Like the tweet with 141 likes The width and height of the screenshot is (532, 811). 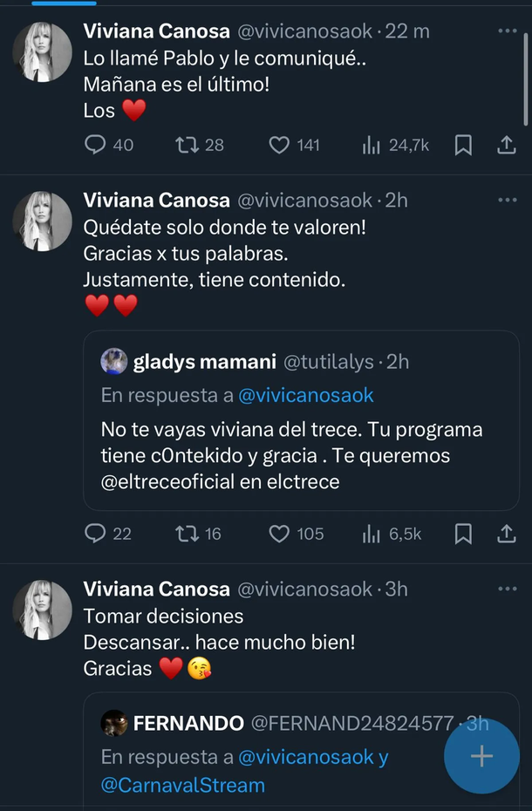[x=279, y=145]
